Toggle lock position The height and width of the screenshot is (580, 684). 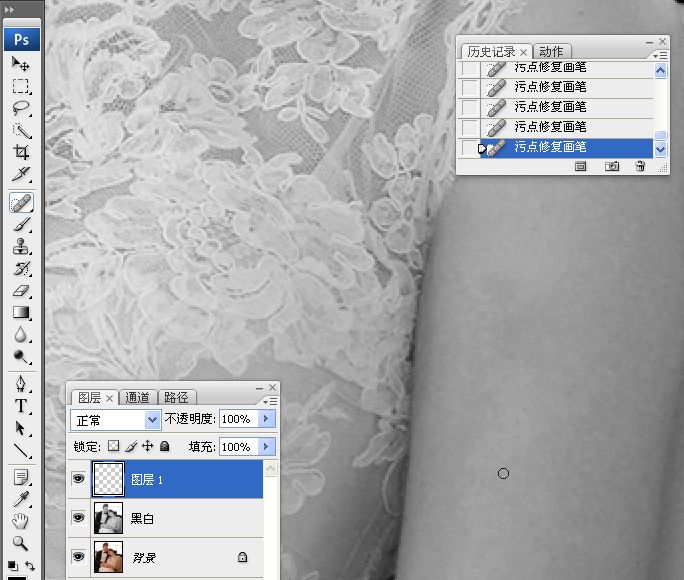coord(148,446)
